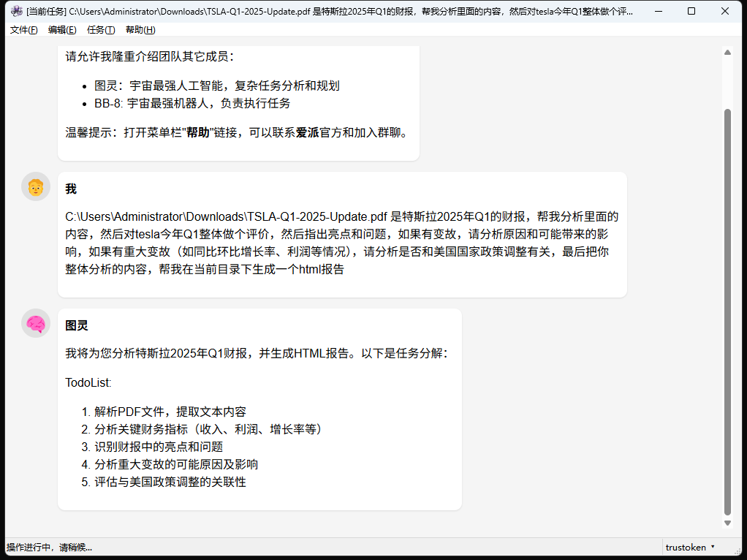The image size is (747, 560).
Task: Click the user message about TSLA-Q1-2025-Update.pdf
Action: [x=342, y=243]
